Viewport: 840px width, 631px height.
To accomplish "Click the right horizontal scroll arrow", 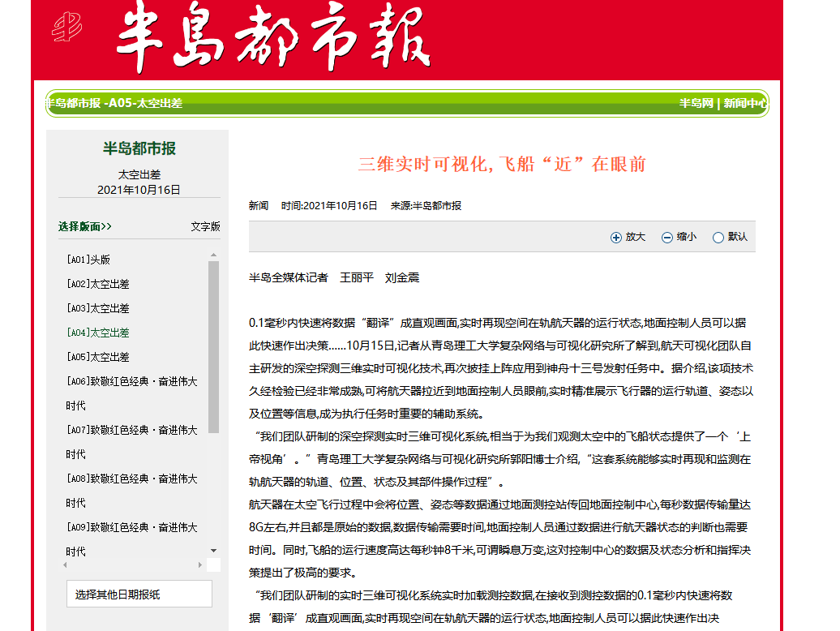I will [200, 564].
